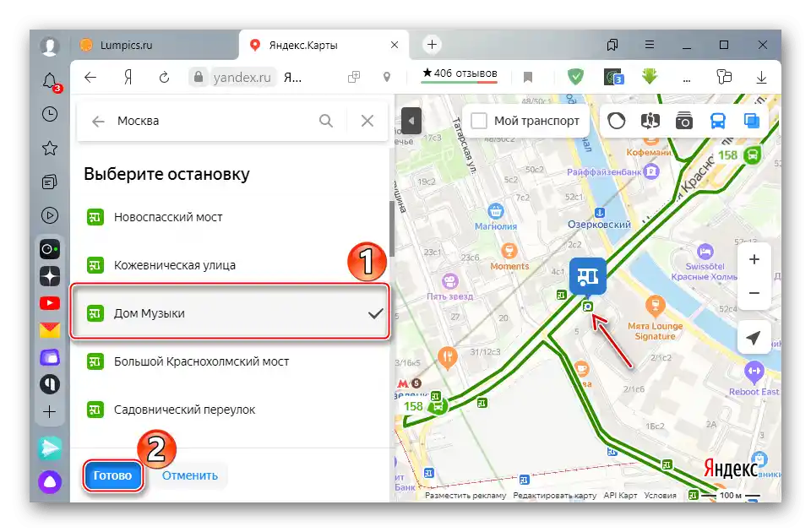Bookmark this page via flag icon

527,78
